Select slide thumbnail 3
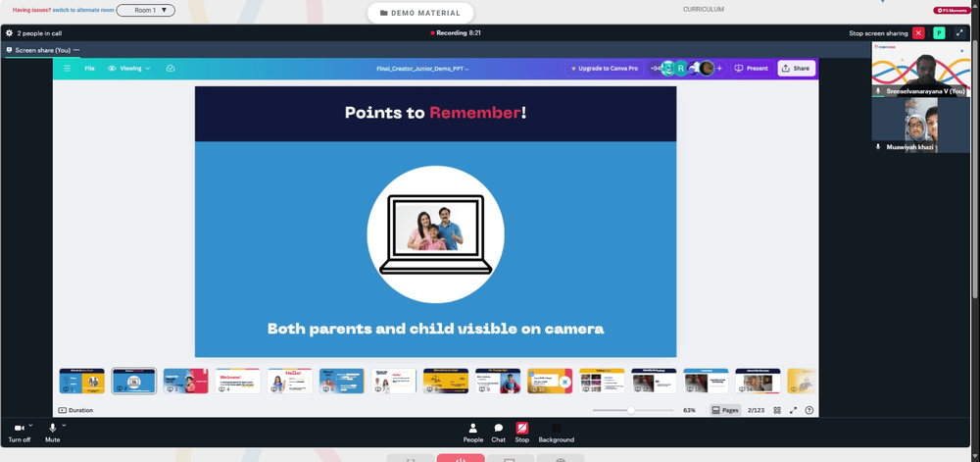This screenshot has width=980, height=462. 185,381
